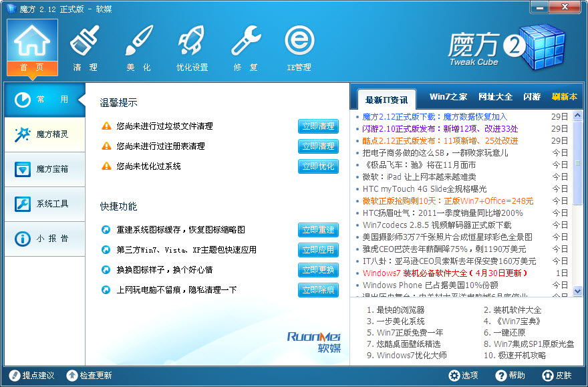The width and height of the screenshot is (588, 387).
Task: Open 魔方宝箱 toolbox in sidebar
Action: tap(45, 169)
